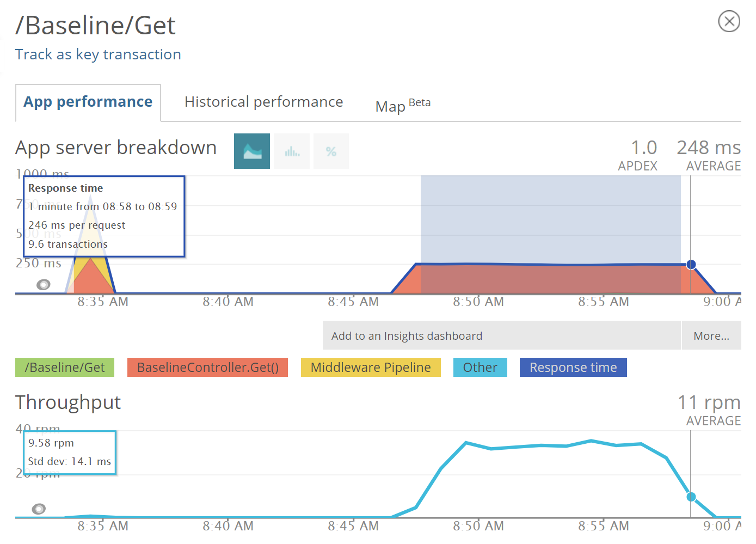Close the /Baseline/Get transaction panel
The image size is (756, 544).
pyautogui.click(x=729, y=21)
